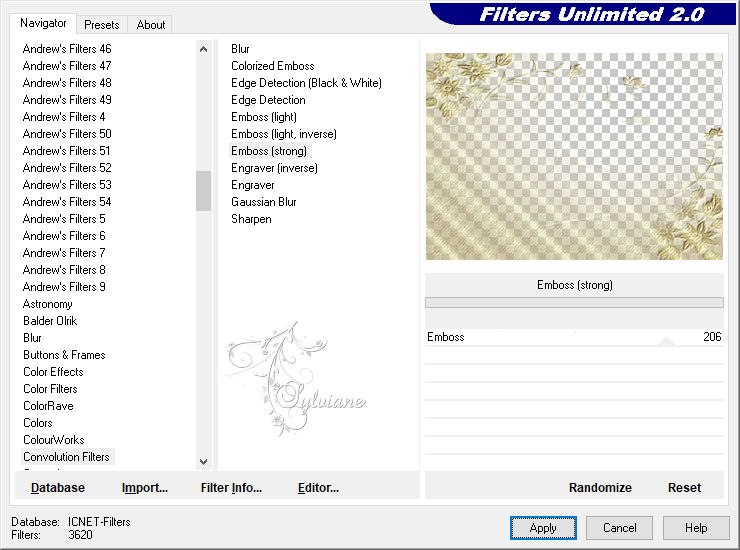
Task: Open the Database button
Action: (x=58, y=488)
